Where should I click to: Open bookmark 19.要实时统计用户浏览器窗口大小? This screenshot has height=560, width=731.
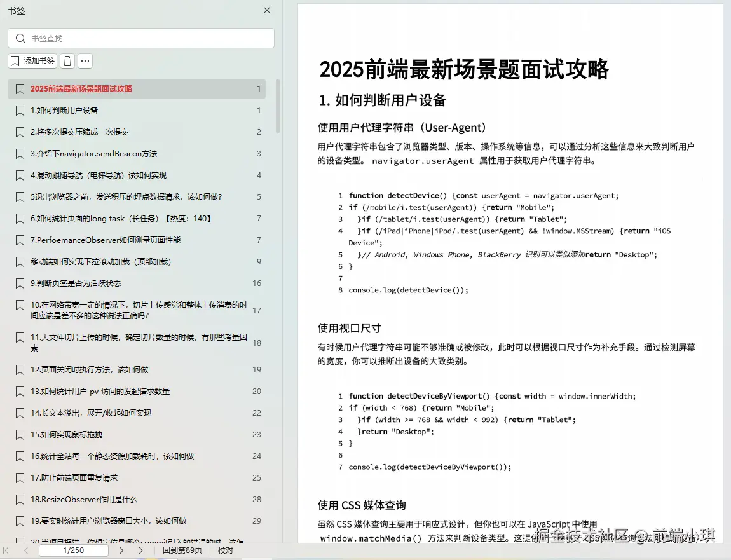pyautogui.click(x=137, y=521)
